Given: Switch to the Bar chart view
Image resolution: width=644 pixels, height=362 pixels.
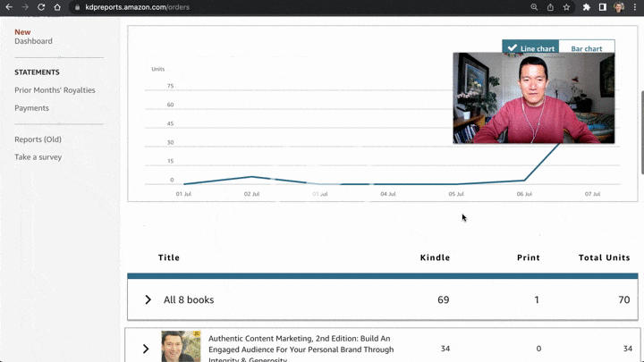Looking at the screenshot, I should click(587, 46).
